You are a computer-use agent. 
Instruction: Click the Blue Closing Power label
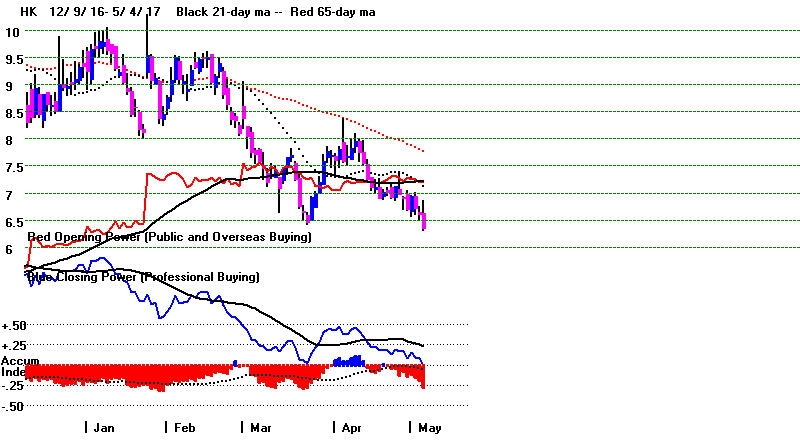point(143,276)
